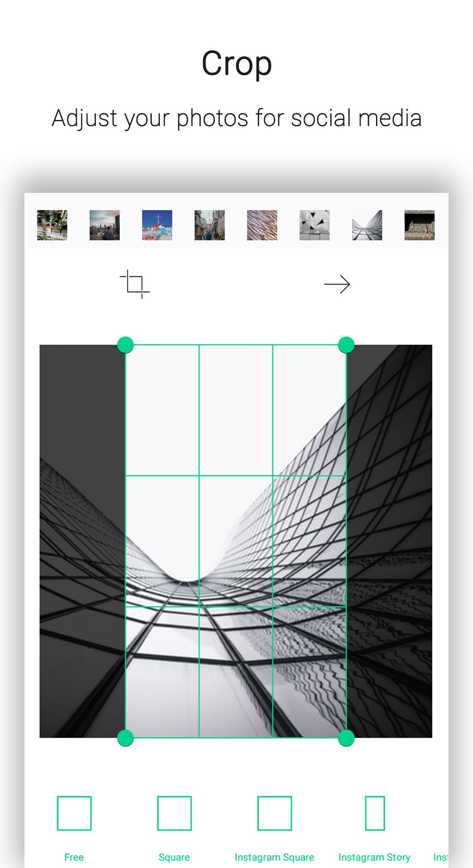Image resolution: width=473 pixels, height=868 pixels.
Task: Grab the top-right green crop handle
Action: tap(346, 345)
